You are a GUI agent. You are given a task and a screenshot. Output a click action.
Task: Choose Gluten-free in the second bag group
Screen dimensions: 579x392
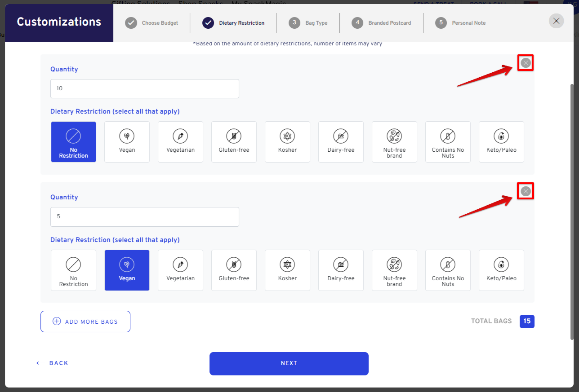point(234,270)
